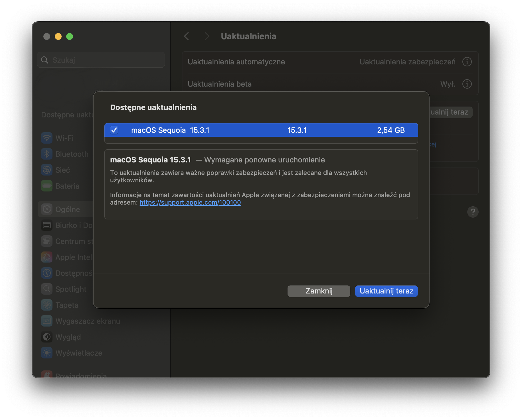Image resolution: width=522 pixels, height=420 pixels.
Task: Click Zamknij to dismiss the dialog
Action: click(x=319, y=291)
